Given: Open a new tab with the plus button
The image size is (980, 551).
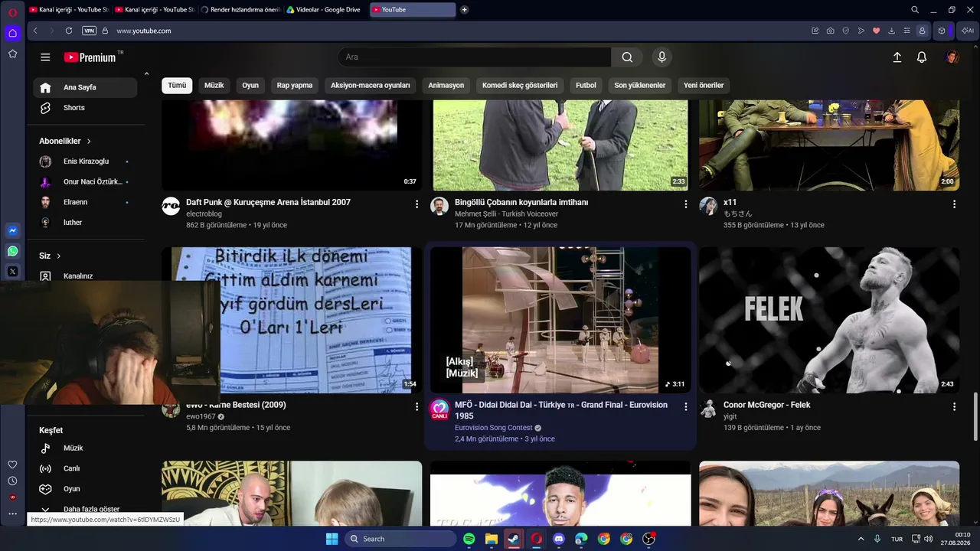Looking at the screenshot, I should click(x=464, y=10).
